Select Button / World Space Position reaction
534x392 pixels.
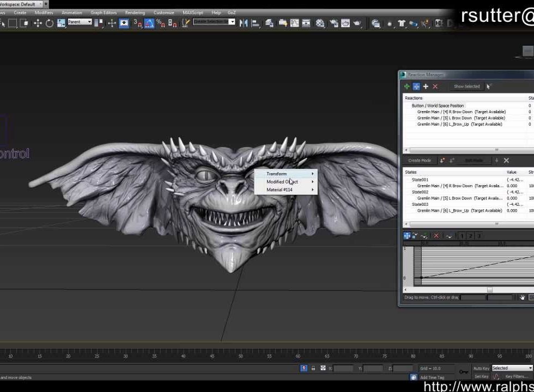438,106
